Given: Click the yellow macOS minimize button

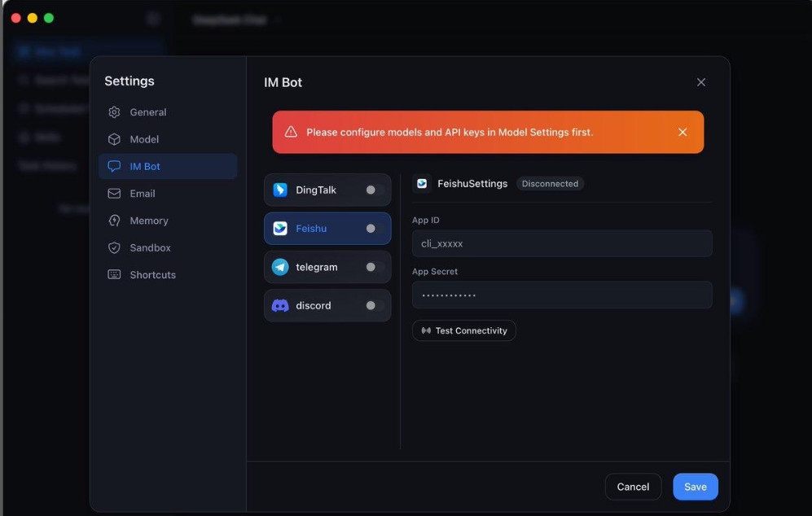Looking at the screenshot, I should tap(32, 18).
